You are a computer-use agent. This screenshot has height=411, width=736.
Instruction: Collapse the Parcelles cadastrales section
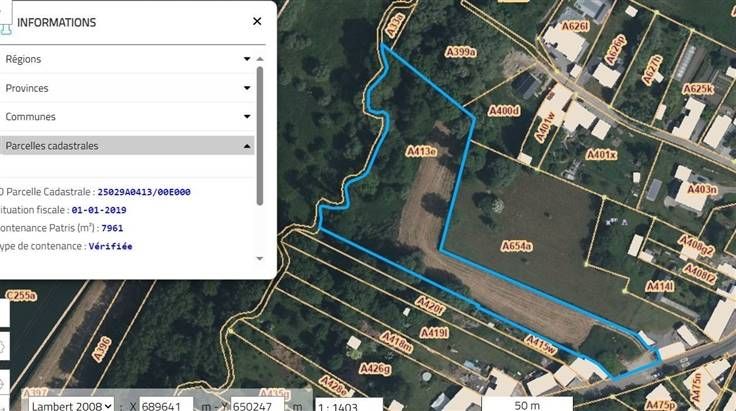point(127,146)
